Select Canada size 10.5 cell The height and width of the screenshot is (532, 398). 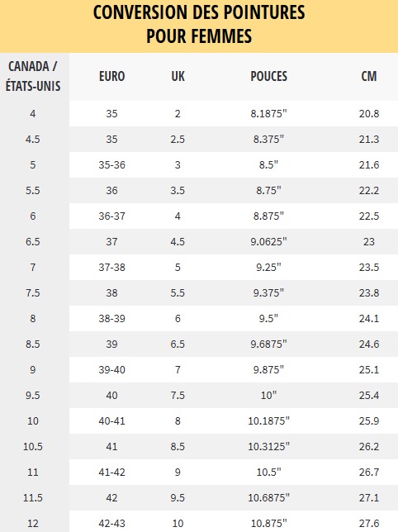33,446
